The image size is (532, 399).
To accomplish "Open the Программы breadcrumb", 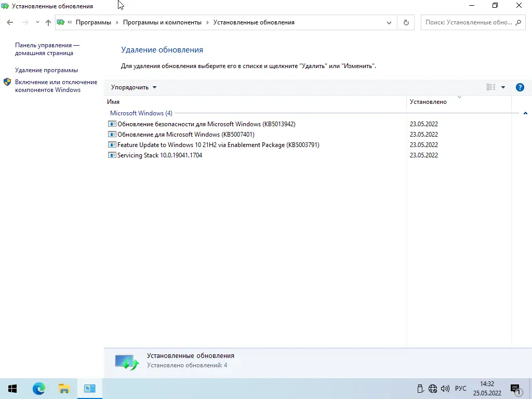I will 94,22.
